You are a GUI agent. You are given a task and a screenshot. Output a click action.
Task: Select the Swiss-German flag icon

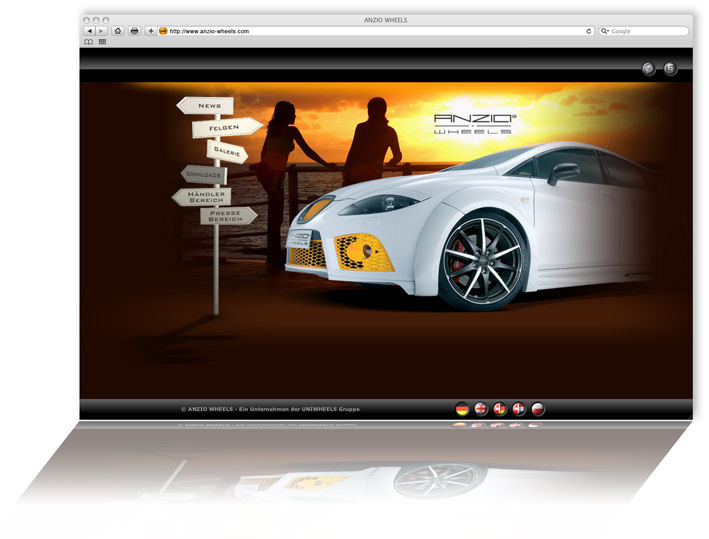[x=500, y=409]
